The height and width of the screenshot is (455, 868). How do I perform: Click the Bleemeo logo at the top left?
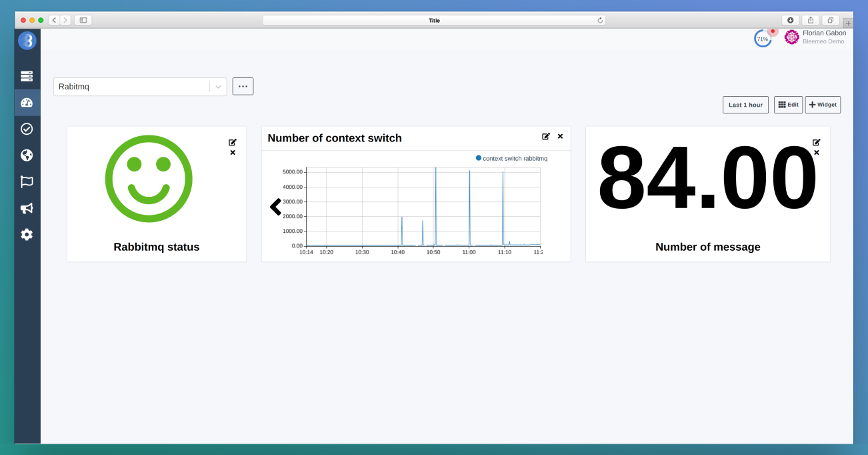(27, 41)
